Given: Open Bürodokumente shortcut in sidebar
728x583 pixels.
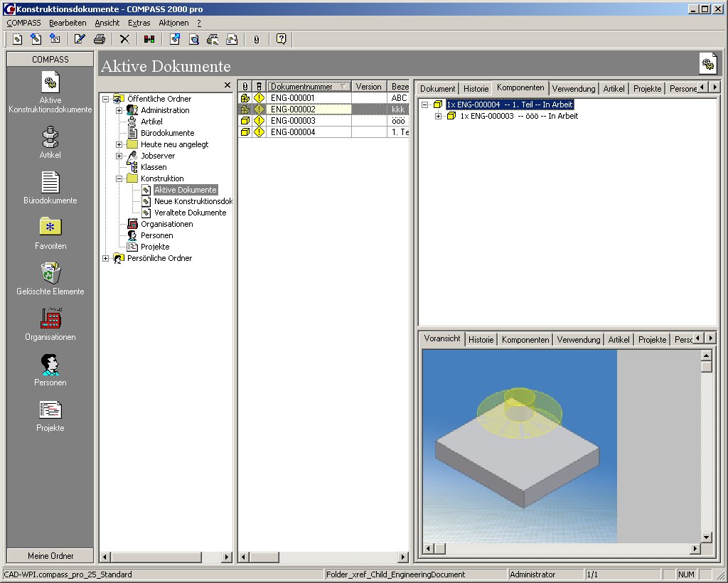Looking at the screenshot, I should 50,188.
